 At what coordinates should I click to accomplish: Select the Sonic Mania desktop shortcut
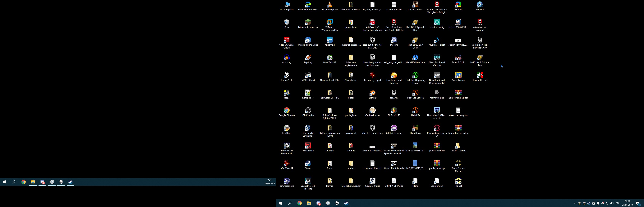(x=458, y=77)
